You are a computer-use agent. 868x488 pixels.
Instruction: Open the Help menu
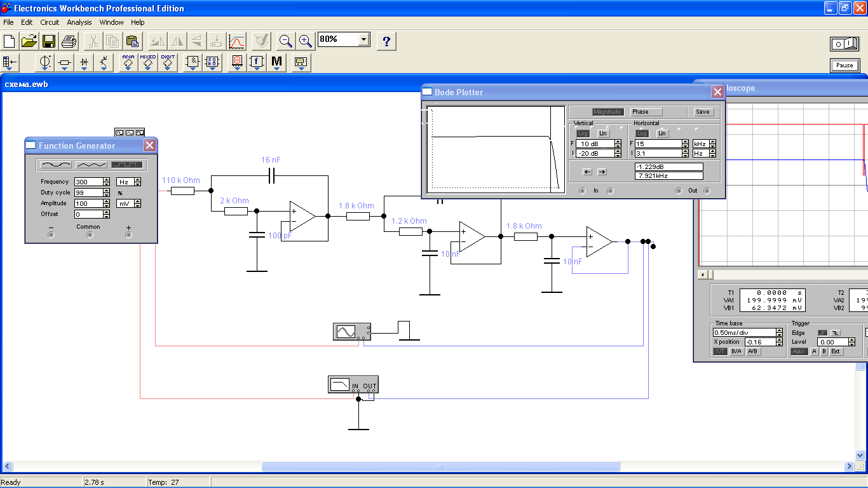pyautogui.click(x=138, y=22)
